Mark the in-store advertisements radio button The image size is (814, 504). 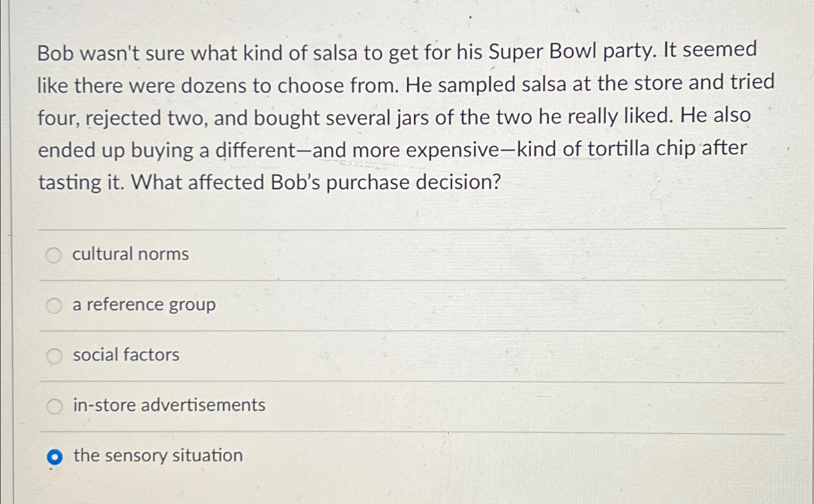[x=55, y=407]
